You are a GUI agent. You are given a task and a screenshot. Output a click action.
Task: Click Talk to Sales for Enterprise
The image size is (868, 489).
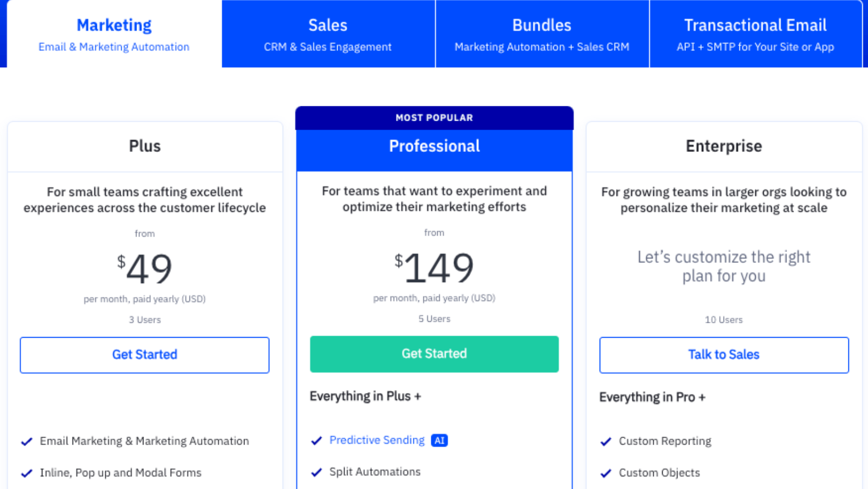click(724, 355)
